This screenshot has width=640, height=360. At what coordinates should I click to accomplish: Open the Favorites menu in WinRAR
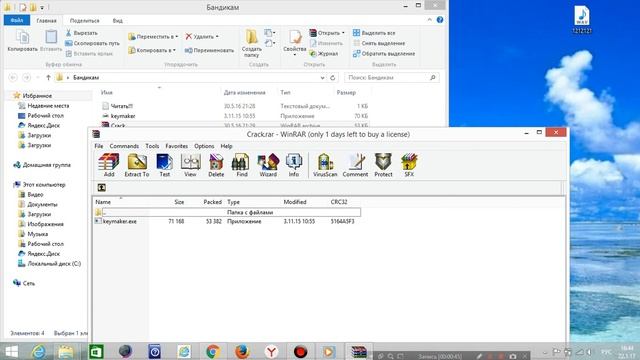176,146
